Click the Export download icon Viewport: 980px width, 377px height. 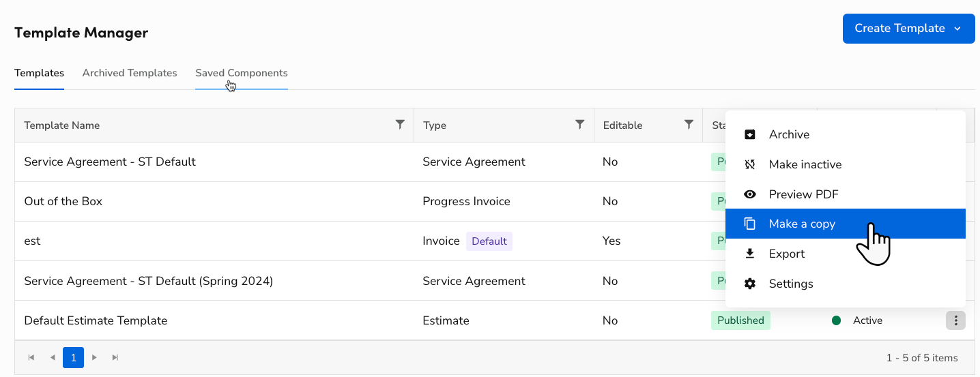(x=750, y=254)
